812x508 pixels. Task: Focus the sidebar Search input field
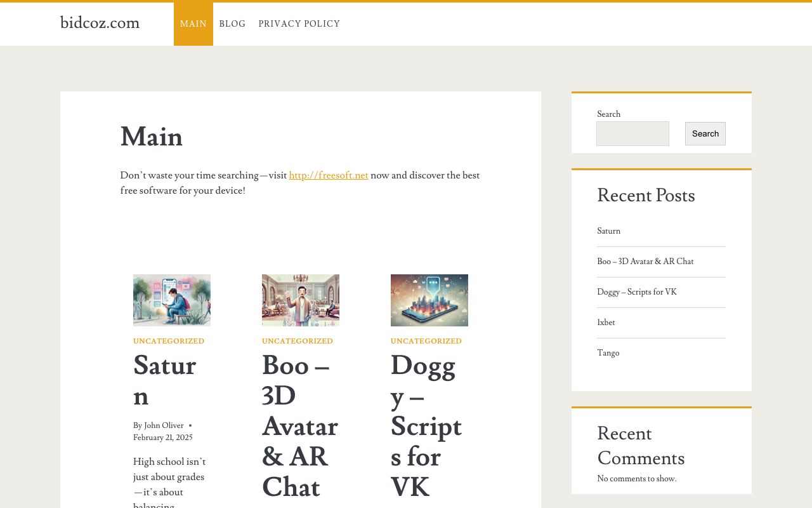[632, 133]
